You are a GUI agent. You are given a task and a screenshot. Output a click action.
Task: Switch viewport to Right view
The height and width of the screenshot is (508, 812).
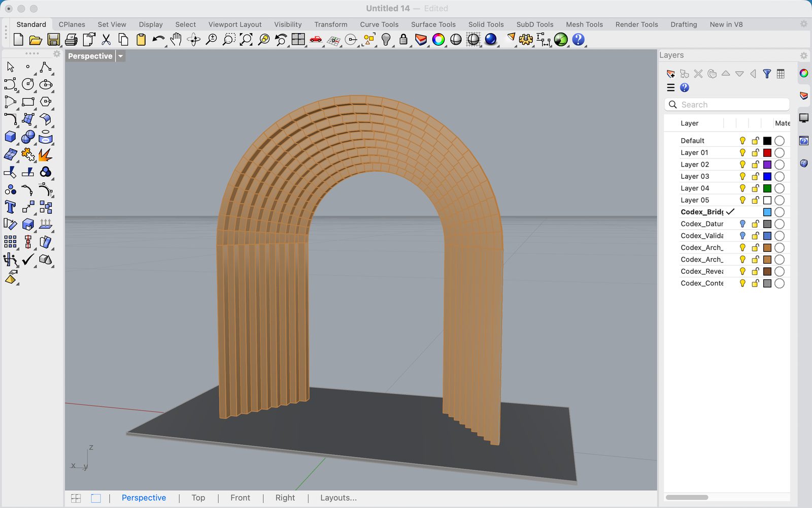coord(285,498)
